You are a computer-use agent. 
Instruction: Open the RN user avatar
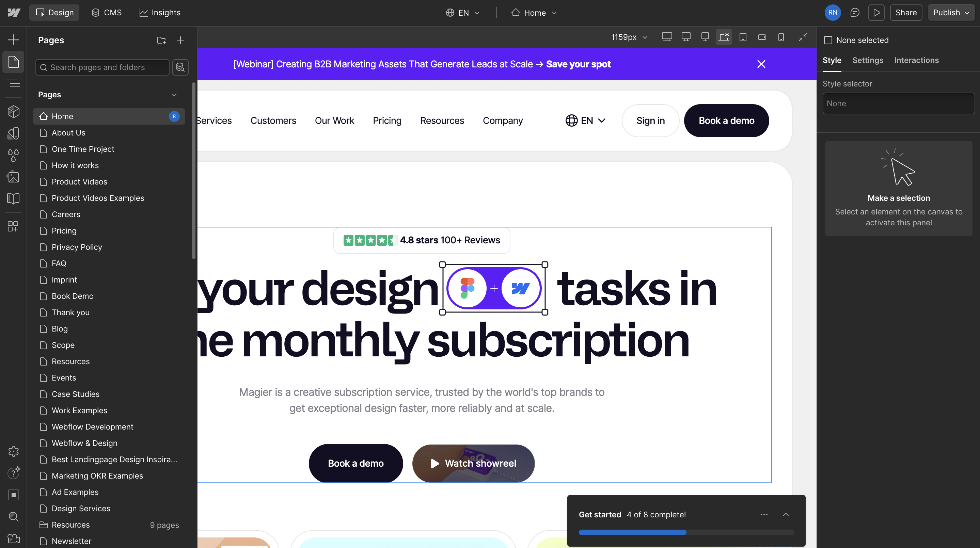pos(833,13)
